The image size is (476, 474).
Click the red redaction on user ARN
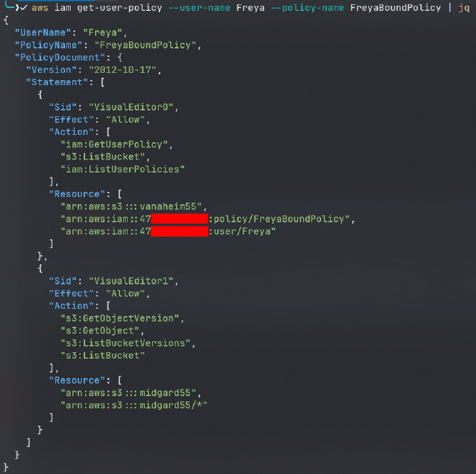(x=180, y=231)
